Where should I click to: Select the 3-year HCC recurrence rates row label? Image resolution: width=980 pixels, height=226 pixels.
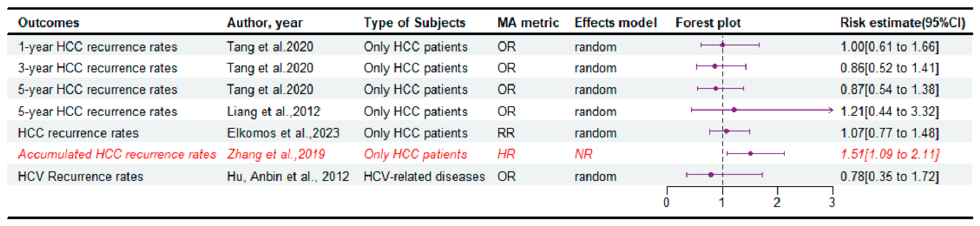point(97,68)
